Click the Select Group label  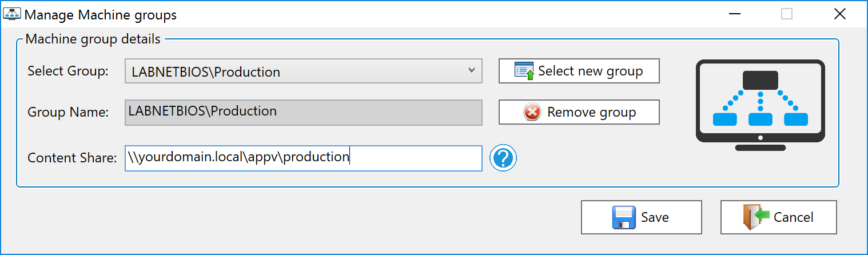click(x=67, y=71)
